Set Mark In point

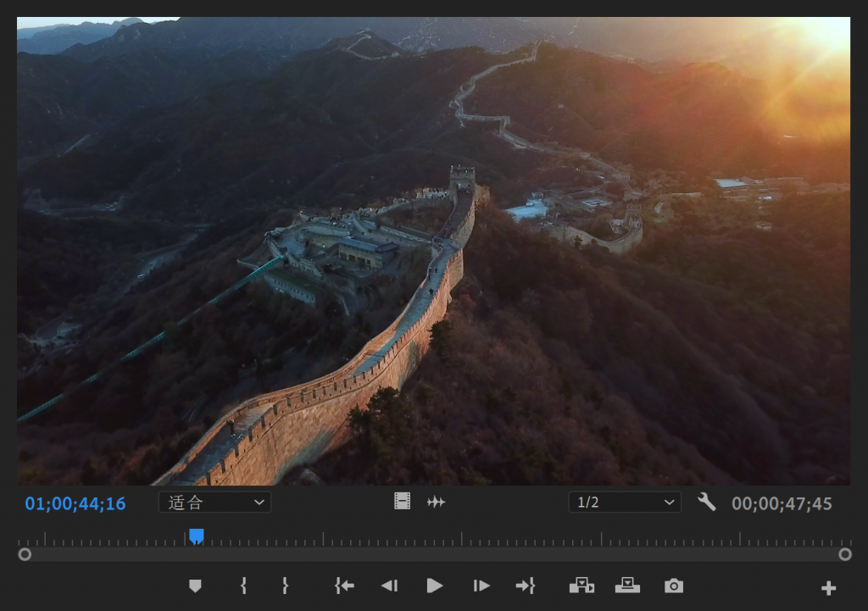[x=243, y=586]
